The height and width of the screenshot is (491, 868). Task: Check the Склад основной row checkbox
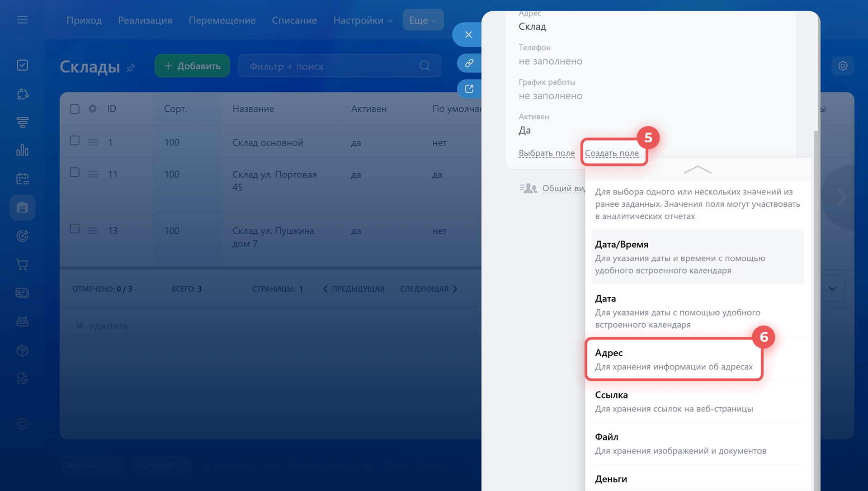(x=75, y=141)
